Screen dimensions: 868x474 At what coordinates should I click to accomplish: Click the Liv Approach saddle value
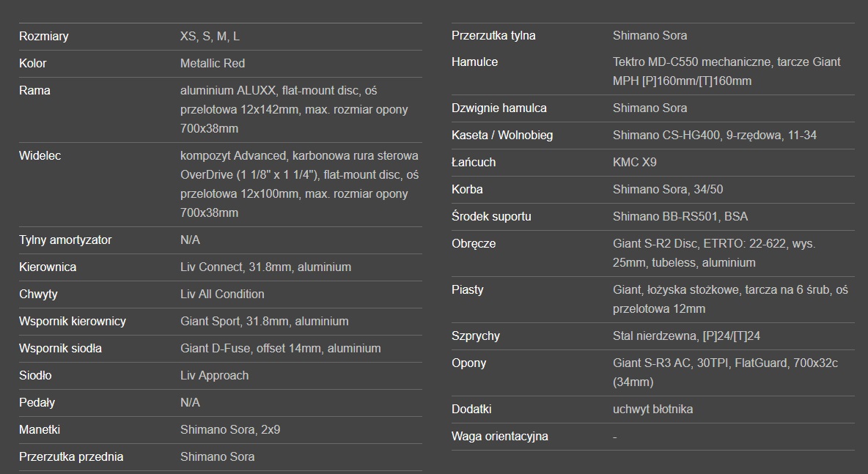click(214, 376)
